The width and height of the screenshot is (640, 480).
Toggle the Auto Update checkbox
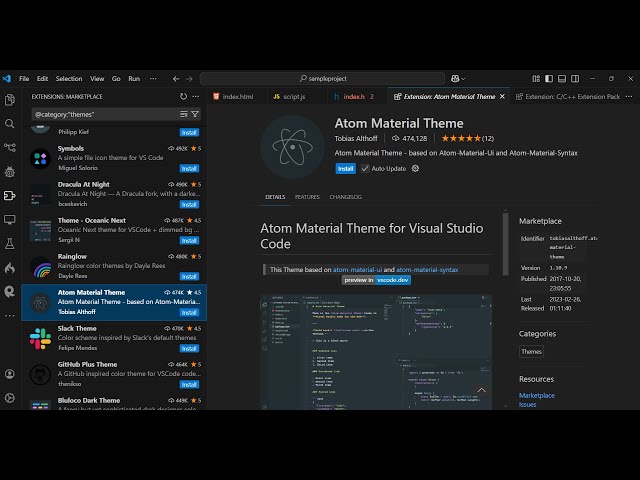(x=365, y=168)
